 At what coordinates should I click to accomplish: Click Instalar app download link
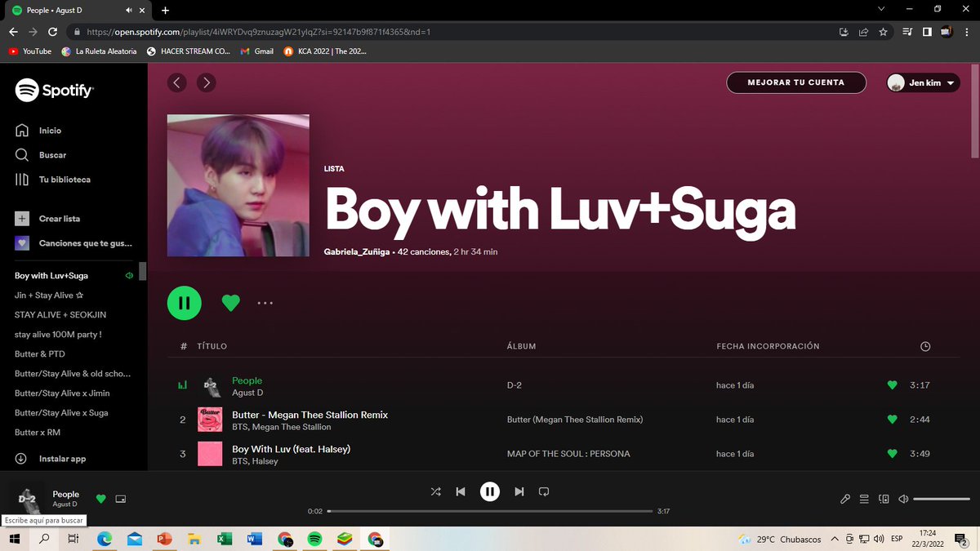51,459
